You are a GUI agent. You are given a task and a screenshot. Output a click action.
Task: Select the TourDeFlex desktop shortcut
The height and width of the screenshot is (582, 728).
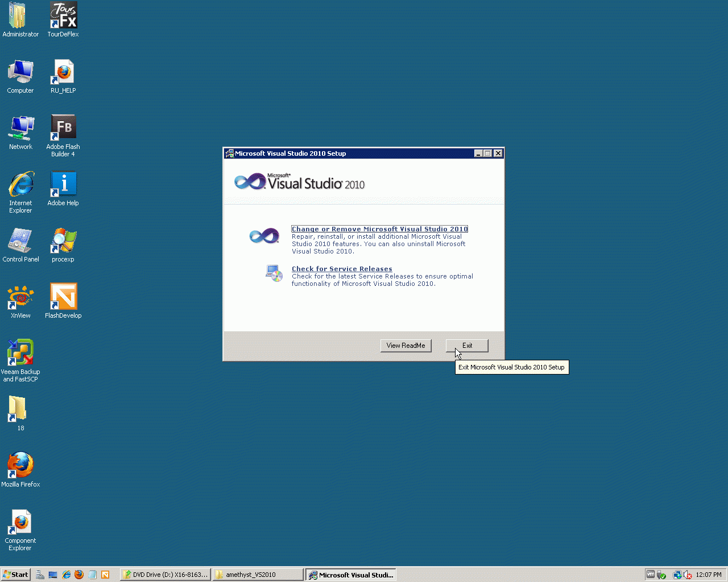(x=63, y=20)
